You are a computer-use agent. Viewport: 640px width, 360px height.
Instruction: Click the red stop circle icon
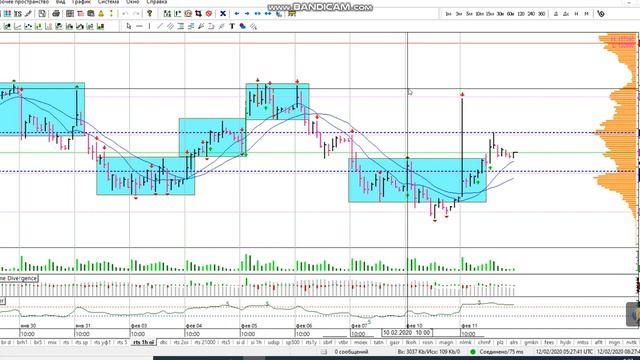click(x=209, y=13)
